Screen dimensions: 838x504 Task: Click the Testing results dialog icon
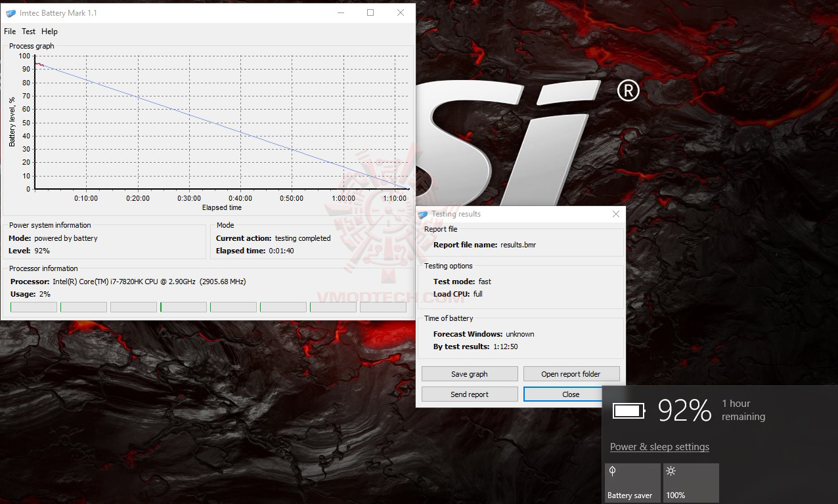coord(424,214)
